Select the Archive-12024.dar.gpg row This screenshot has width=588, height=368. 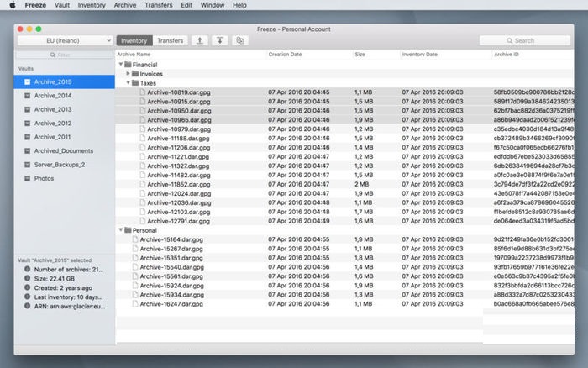point(344,193)
